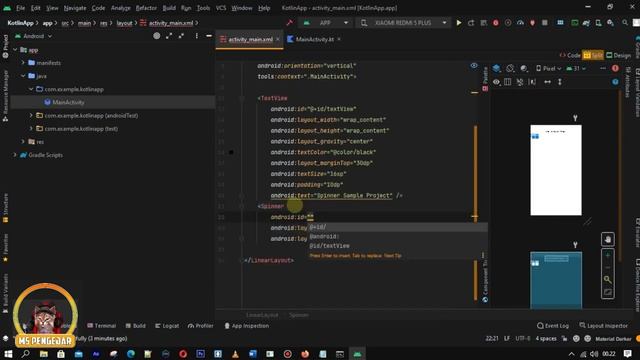Image resolution: width=640 pixels, height=360 pixels.
Task: Open the Profile app gauge icon
Action: point(520,23)
